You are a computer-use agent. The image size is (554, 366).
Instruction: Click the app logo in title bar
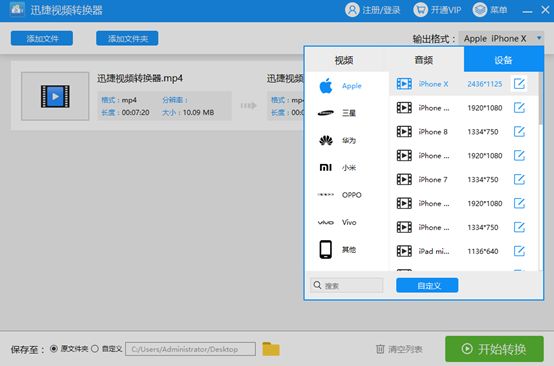coord(17,10)
